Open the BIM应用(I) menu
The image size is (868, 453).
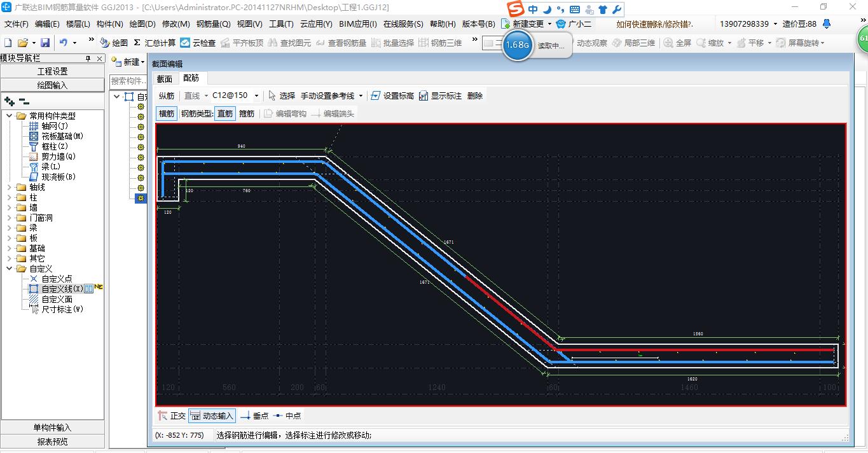pos(358,24)
